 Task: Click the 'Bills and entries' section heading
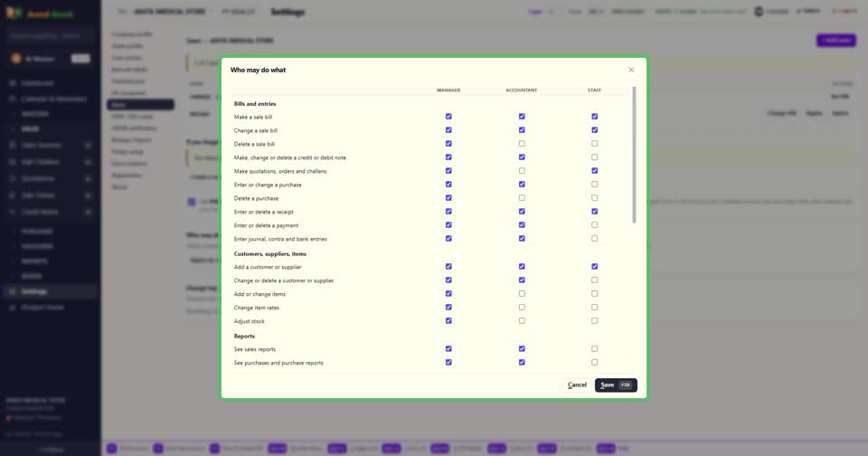coord(255,104)
